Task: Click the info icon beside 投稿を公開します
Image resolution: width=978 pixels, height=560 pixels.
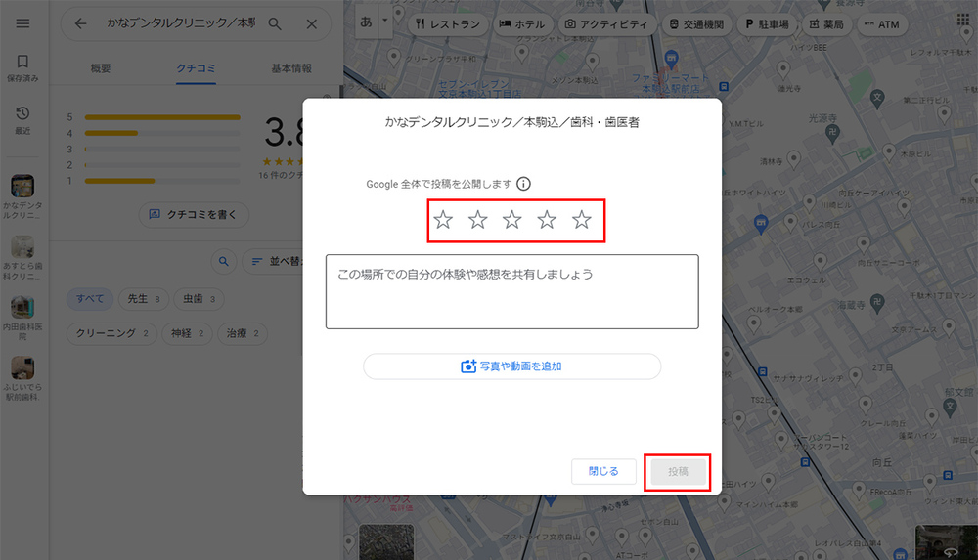Action: [524, 184]
